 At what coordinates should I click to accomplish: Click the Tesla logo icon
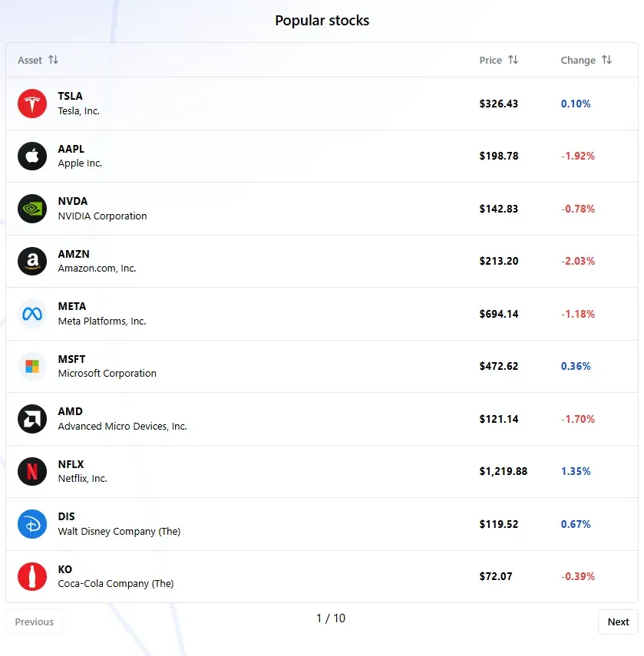[x=32, y=104]
